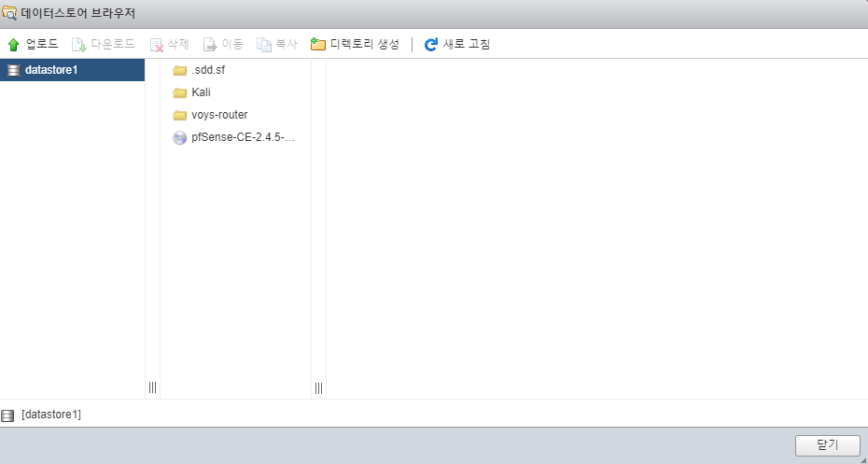Click the [datastore1] path text at the bottom

tap(51, 415)
